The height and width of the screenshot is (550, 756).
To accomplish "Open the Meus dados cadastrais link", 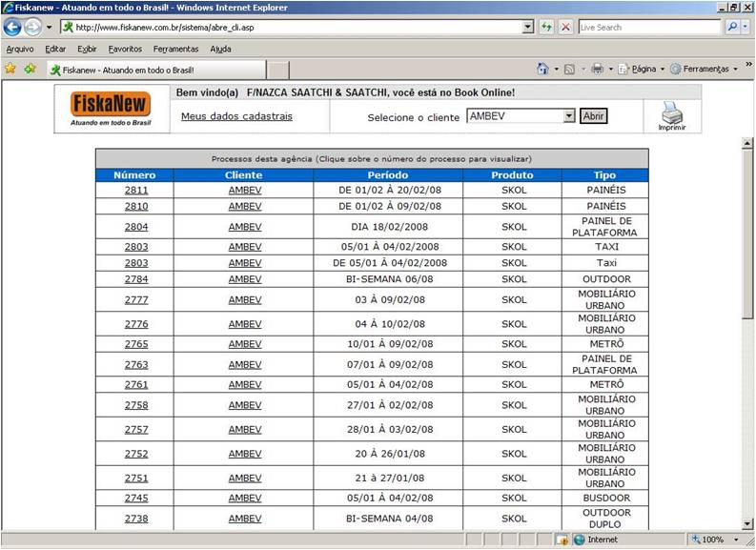I will tap(236, 116).
